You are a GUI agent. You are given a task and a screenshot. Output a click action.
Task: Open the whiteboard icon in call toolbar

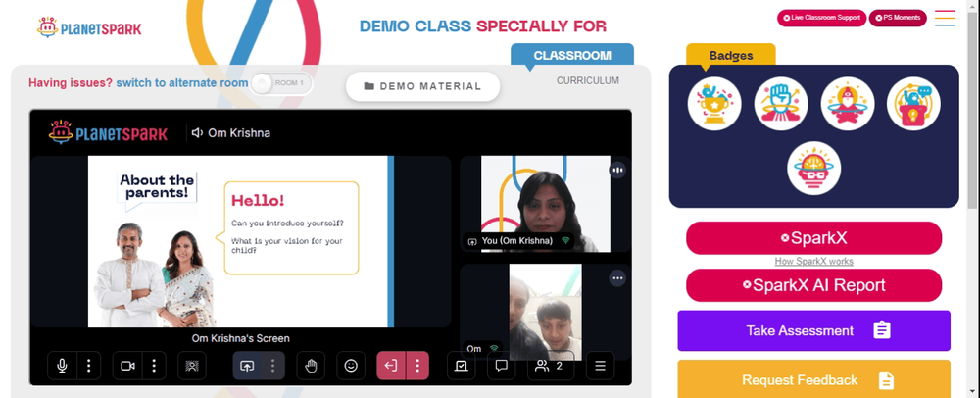(x=462, y=366)
